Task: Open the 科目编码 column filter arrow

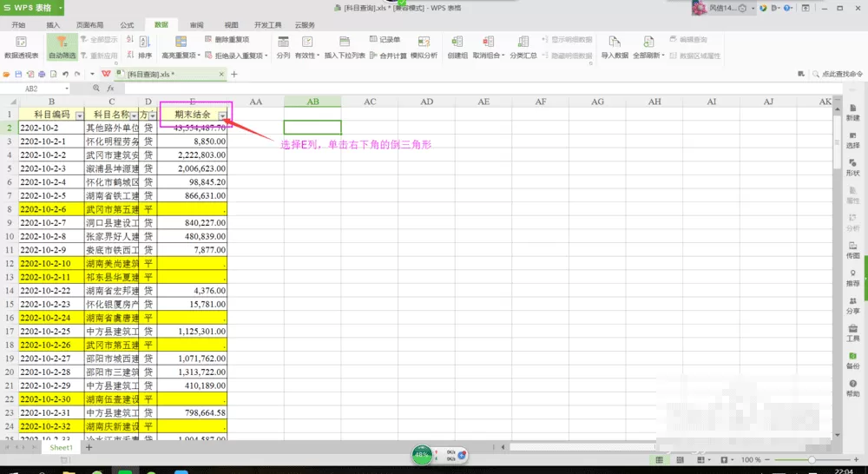Action: [x=80, y=115]
